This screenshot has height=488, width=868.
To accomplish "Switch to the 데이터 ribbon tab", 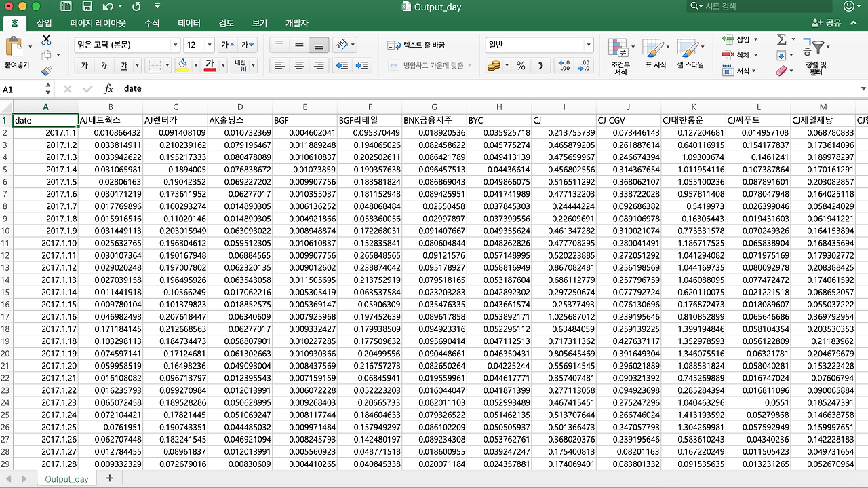I will tap(189, 22).
